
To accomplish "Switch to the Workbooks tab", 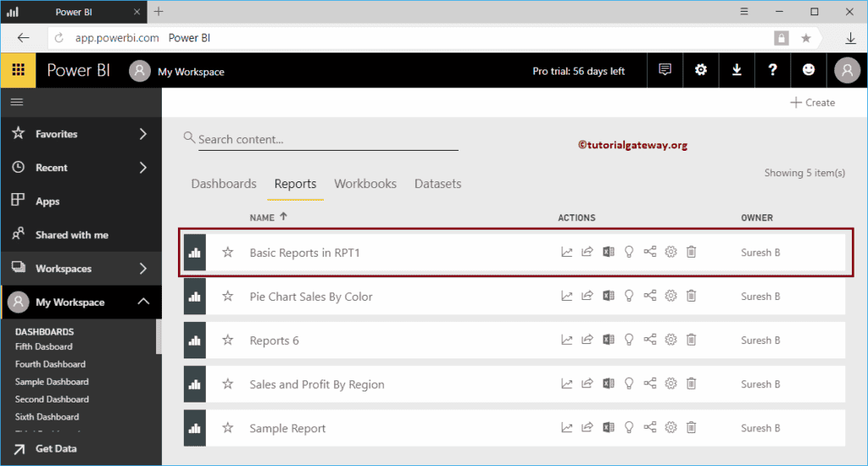I will (x=365, y=184).
